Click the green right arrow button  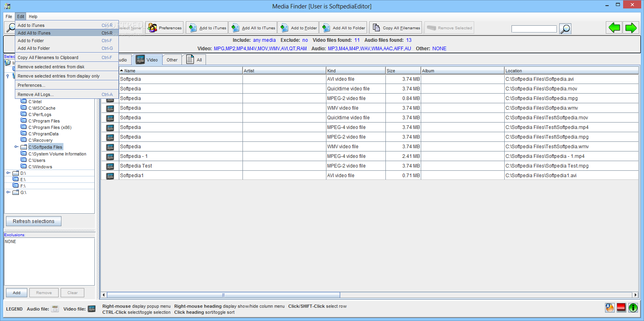tap(631, 28)
